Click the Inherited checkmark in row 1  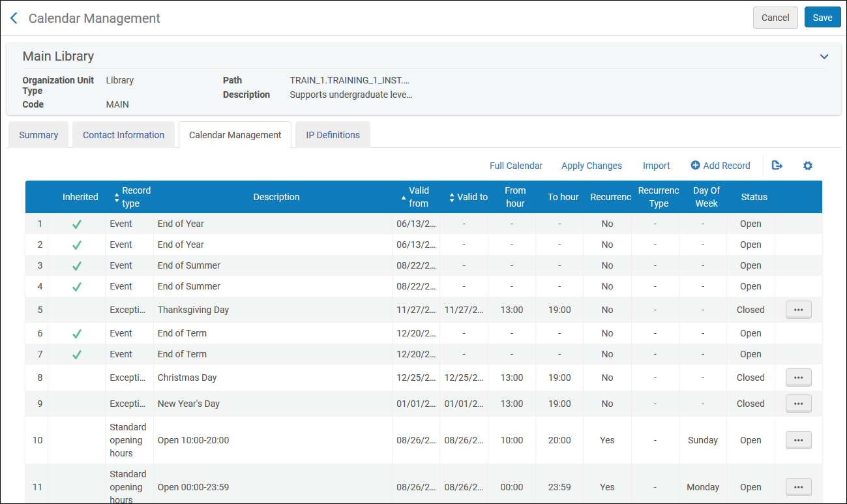point(76,224)
